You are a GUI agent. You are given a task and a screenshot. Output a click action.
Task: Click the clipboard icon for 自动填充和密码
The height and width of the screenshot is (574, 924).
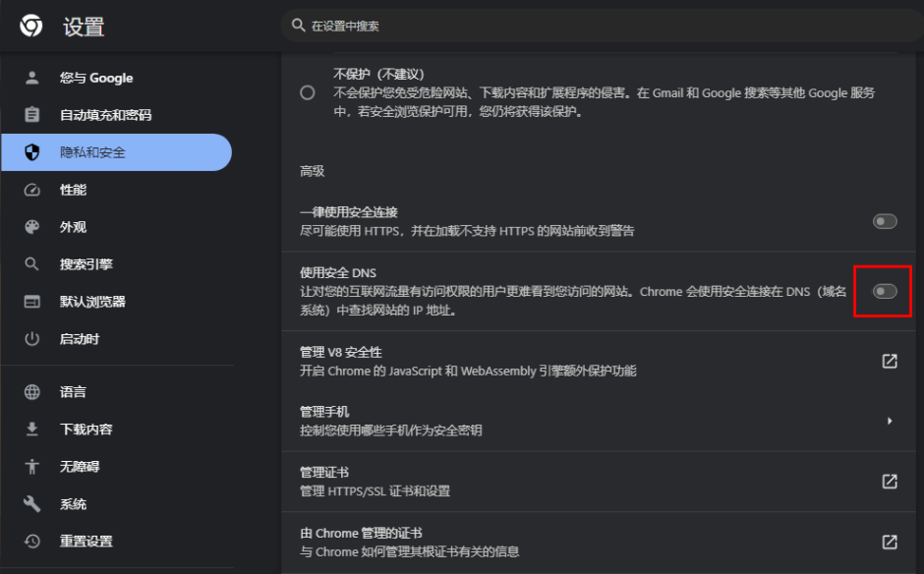point(31,114)
